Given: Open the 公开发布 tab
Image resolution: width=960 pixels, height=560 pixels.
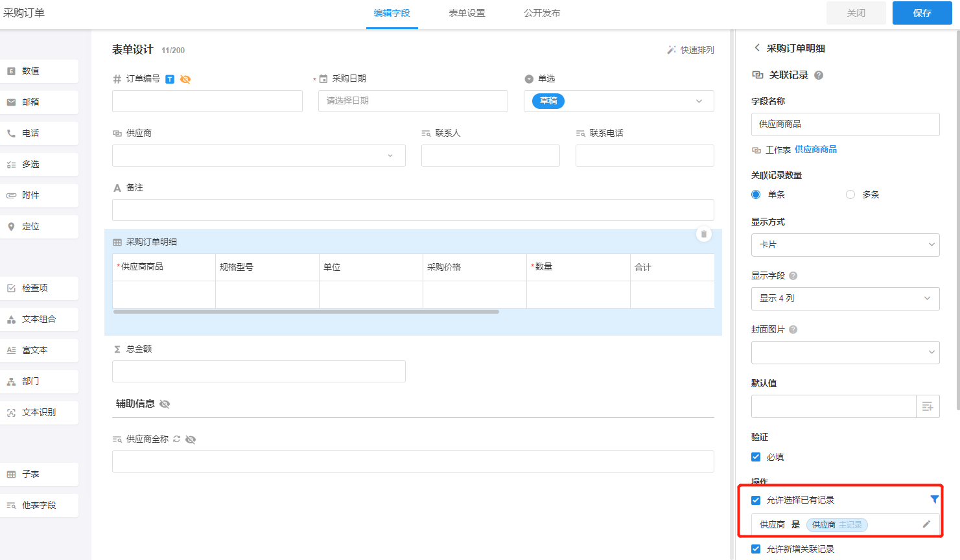Looking at the screenshot, I should (x=542, y=13).
